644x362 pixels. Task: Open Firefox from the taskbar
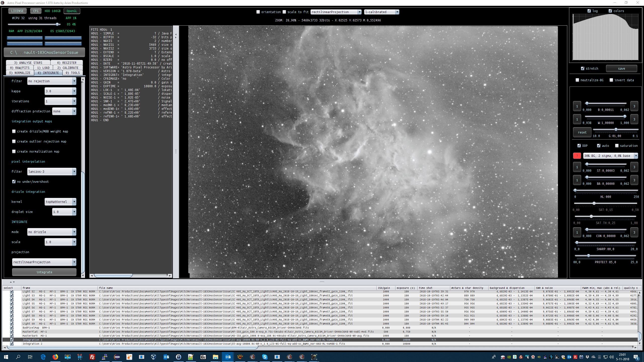(55, 357)
